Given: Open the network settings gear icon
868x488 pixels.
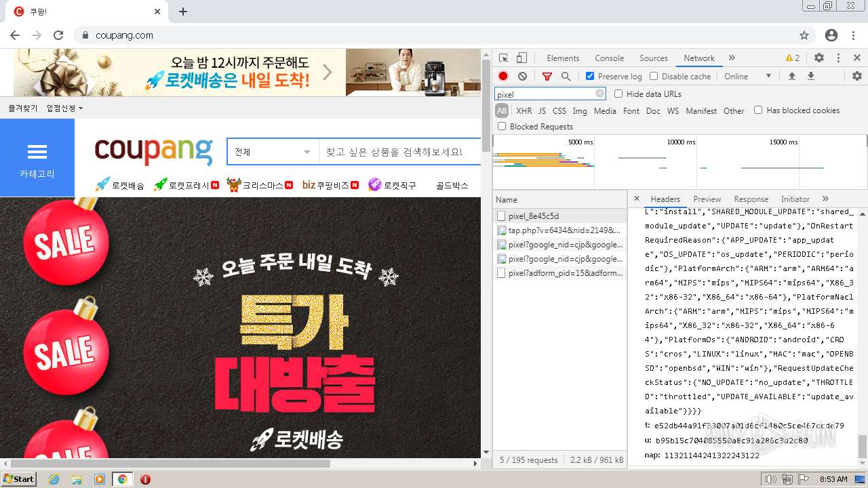Looking at the screenshot, I should coord(857,76).
